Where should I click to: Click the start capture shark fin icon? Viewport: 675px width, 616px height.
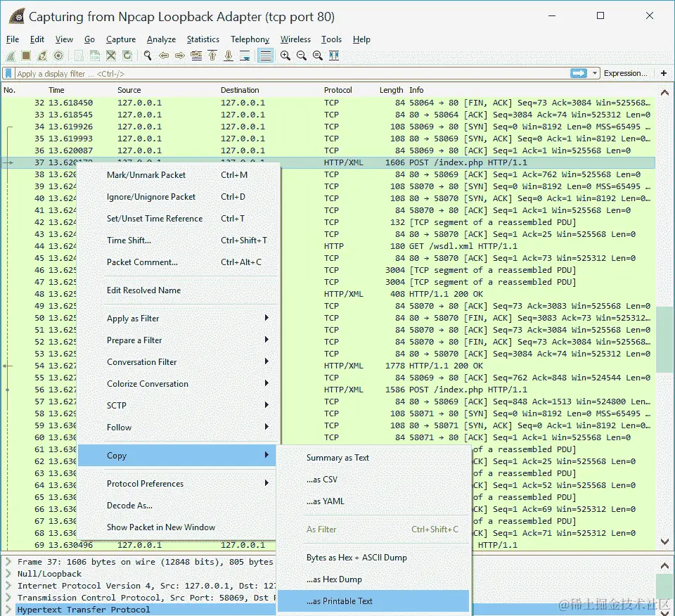[10, 56]
